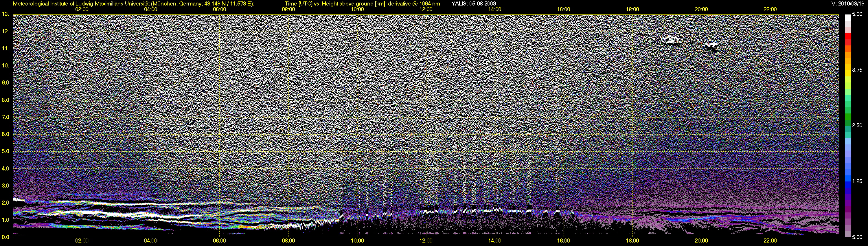Click the '12:00' label on the bottom time axis
Image resolution: width=868 pixels, height=246 pixels.
click(426, 241)
